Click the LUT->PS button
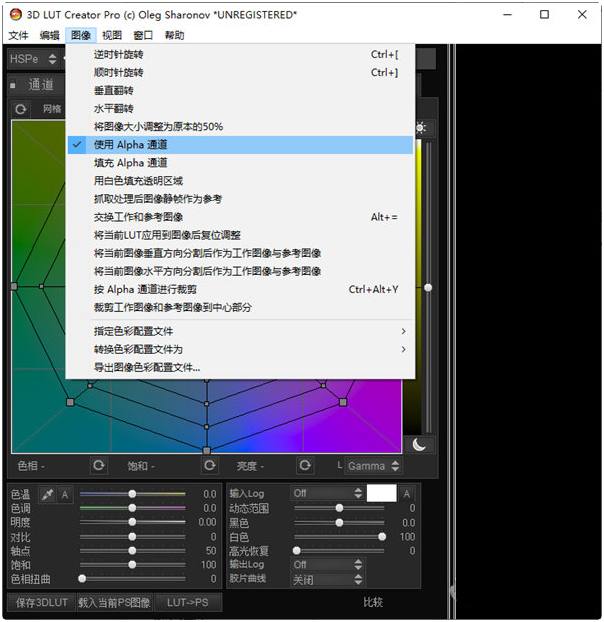Screen dimensions: 604x622 click(188, 602)
